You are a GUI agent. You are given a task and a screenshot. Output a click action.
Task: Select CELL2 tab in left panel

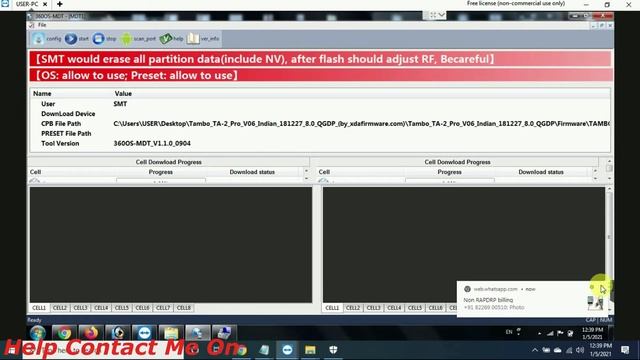(60, 308)
